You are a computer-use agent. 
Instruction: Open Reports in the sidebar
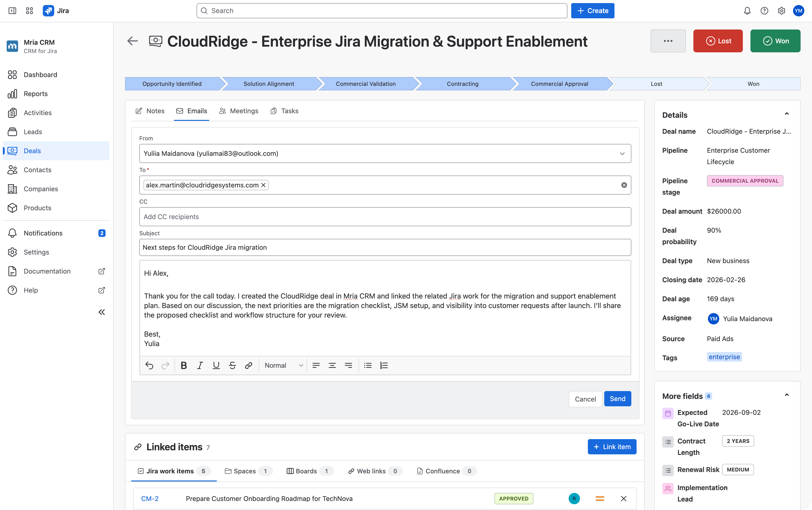[56, 94]
